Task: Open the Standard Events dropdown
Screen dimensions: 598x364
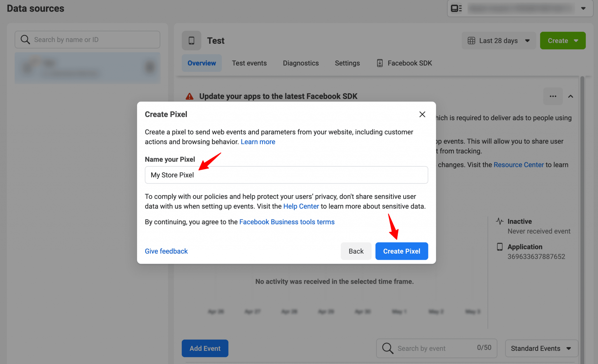Action: pos(541,348)
